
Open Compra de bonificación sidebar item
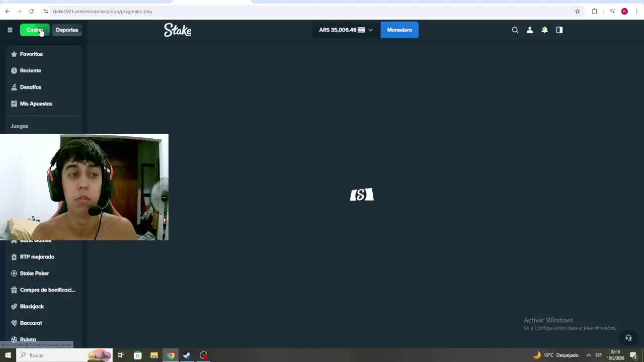coord(44,290)
